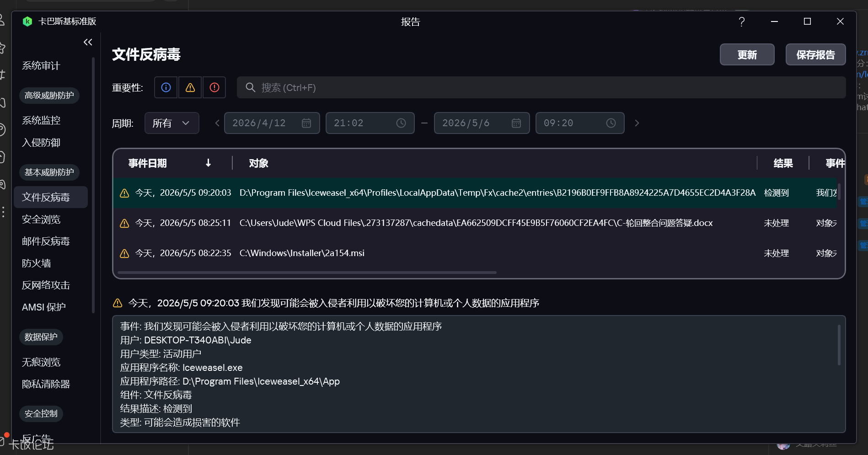This screenshot has width=868, height=455.
Task: Open 安全浏览 in the sidebar
Action: (x=41, y=219)
